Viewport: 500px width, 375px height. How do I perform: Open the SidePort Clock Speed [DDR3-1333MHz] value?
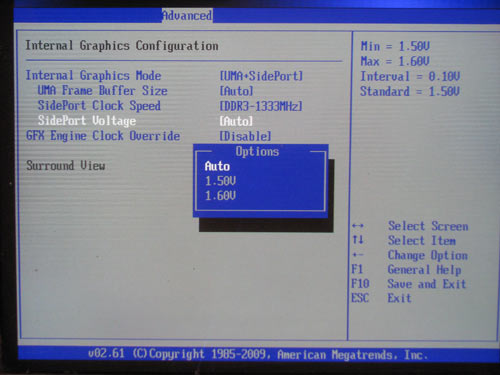(261, 106)
